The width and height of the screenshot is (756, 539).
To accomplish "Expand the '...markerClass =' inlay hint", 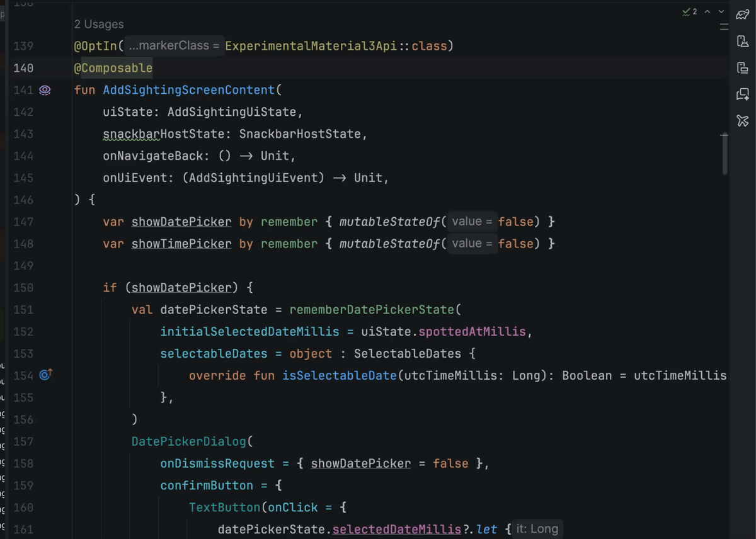I will coord(174,46).
